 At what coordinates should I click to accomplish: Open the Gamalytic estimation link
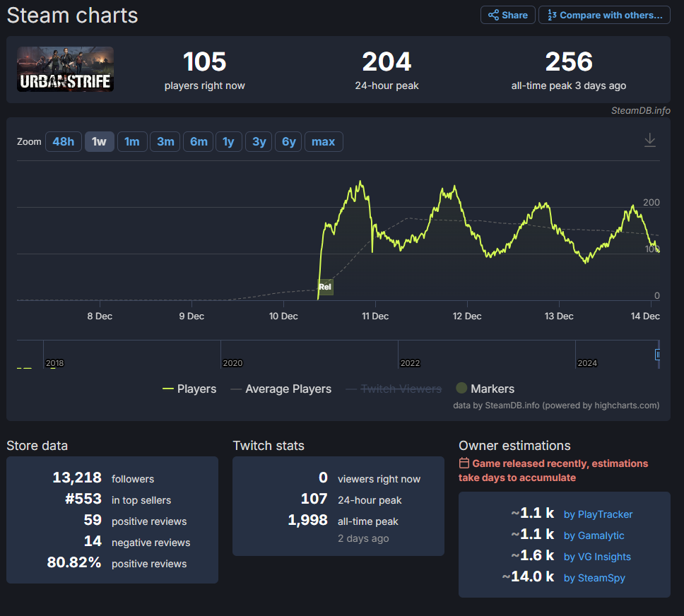(594, 535)
